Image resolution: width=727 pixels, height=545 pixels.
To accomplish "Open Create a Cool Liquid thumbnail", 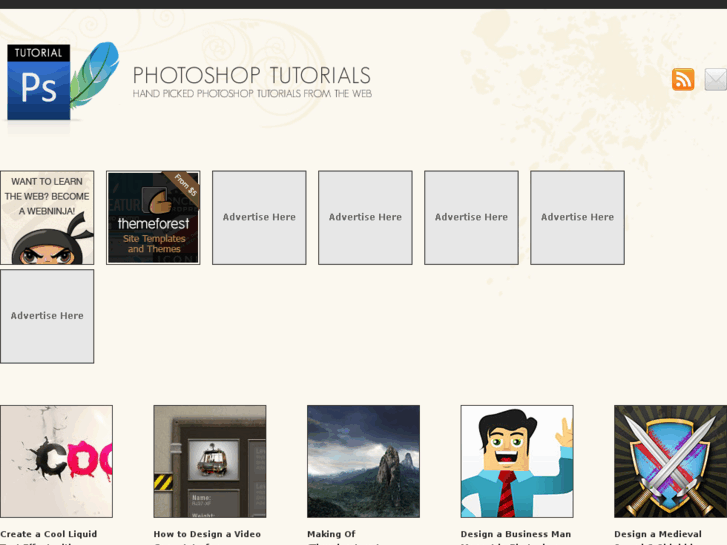I will [x=56, y=461].
